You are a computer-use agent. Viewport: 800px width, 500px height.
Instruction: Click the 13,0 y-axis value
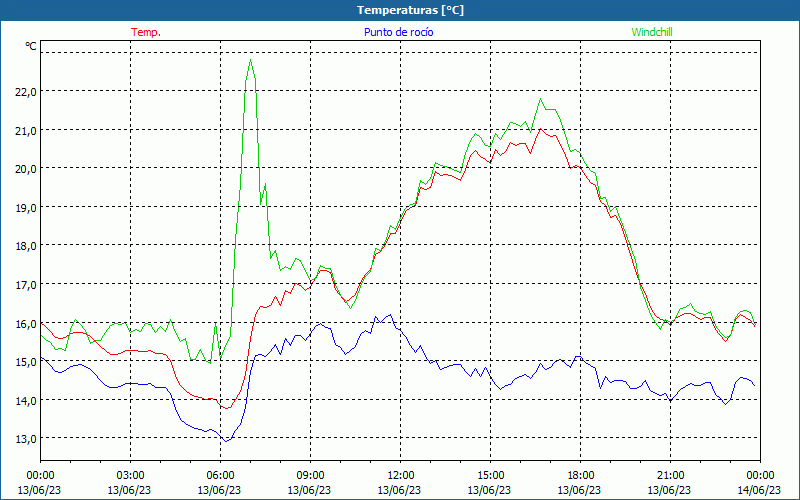[26, 439]
